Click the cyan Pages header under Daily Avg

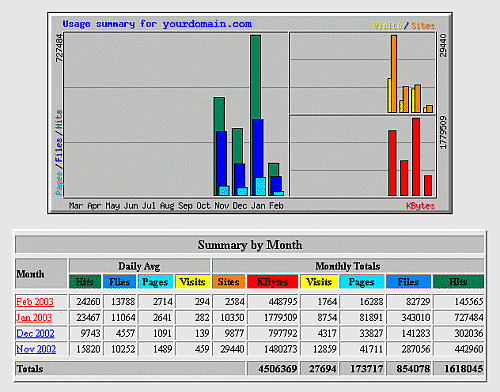coord(155,282)
